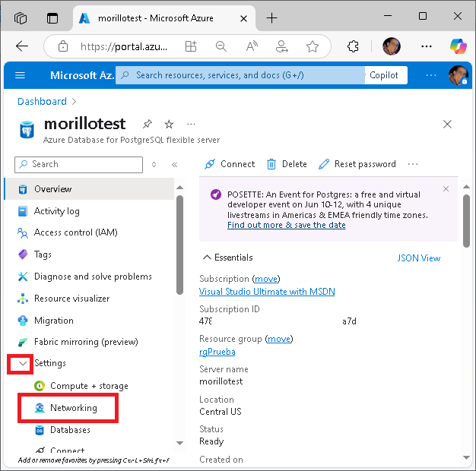
Task: Expand or collapse all menu groups
Action: (154, 165)
